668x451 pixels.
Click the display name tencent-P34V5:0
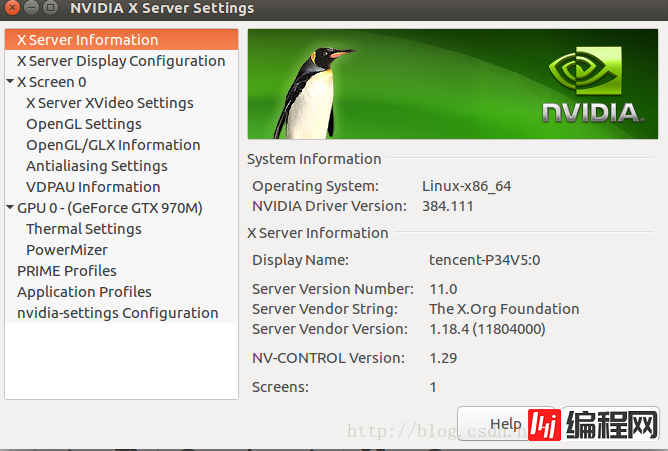(x=485, y=260)
